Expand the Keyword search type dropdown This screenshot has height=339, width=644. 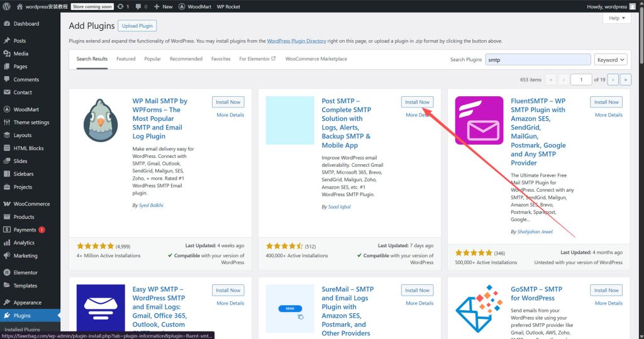click(x=610, y=60)
